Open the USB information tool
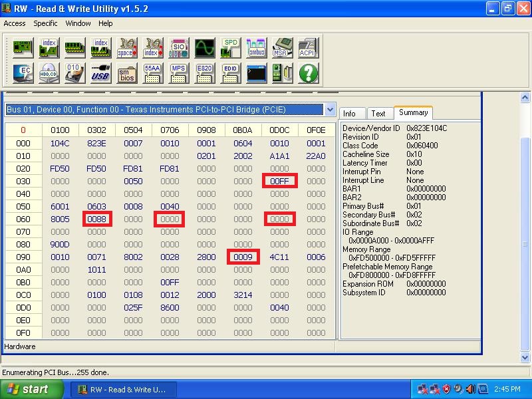 (101, 73)
